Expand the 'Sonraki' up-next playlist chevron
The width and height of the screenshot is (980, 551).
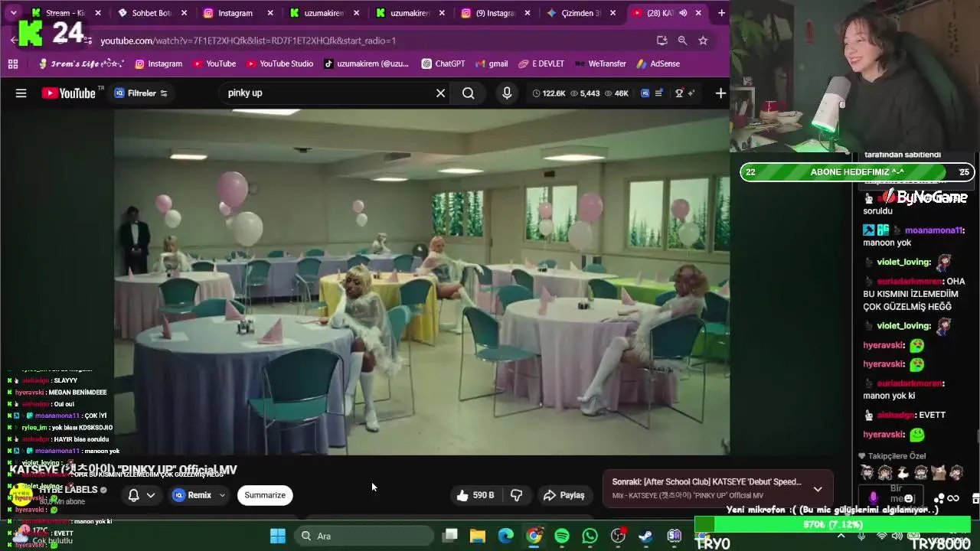click(818, 489)
